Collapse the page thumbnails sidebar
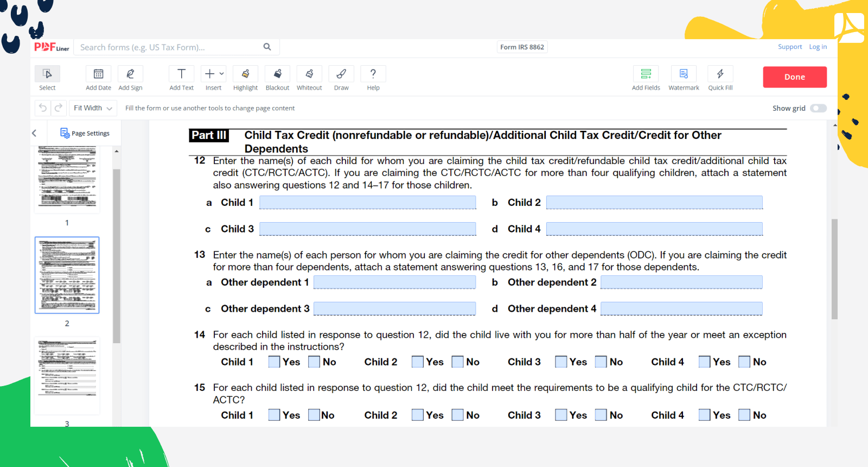The width and height of the screenshot is (868, 467). pos(34,133)
